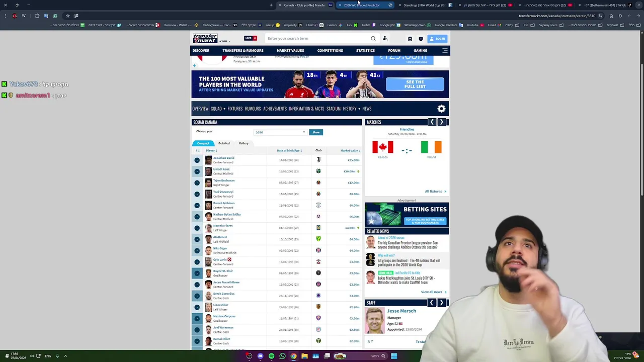Expand Ismaël Koné's row toggle
Screen dimensions: 644x362
click(x=197, y=171)
